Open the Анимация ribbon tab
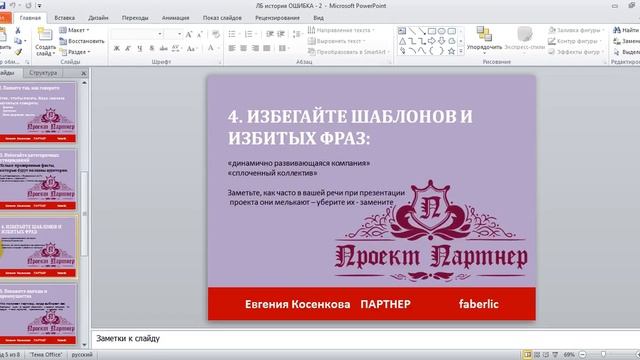 click(176, 18)
